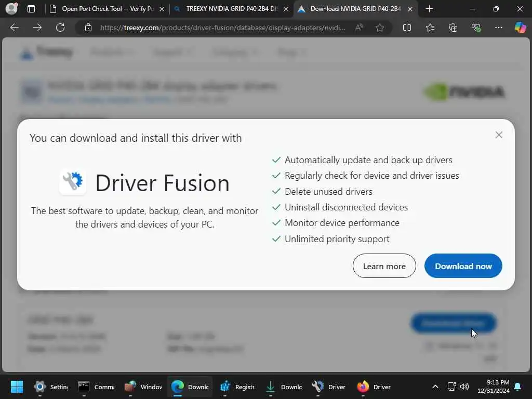
Task: Click the blurred Treexy site logo
Action: 46,52
